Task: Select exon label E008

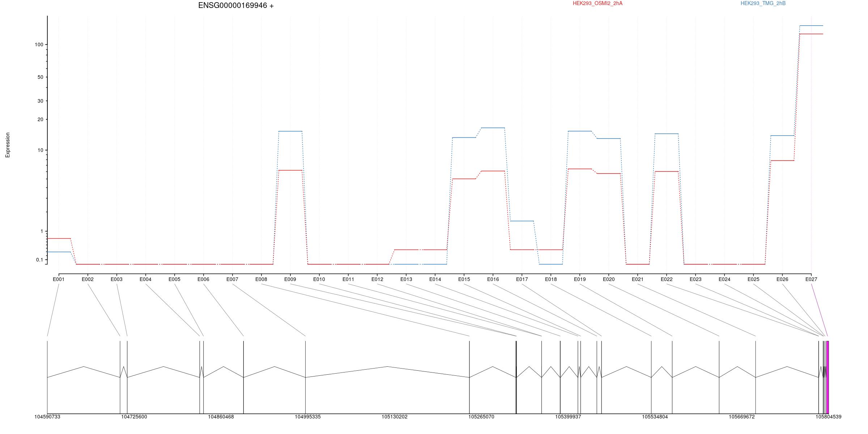Action: (261, 279)
